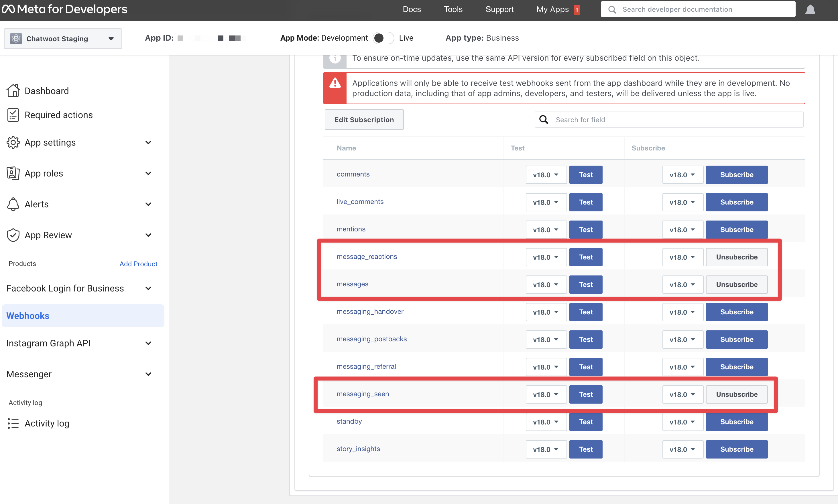Click the Required actions icon
This screenshot has width=838, height=504.
point(13,114)
